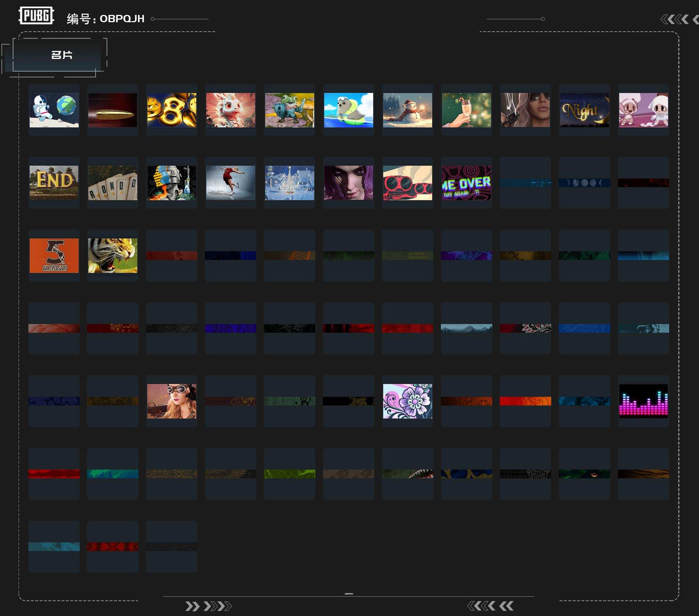Pick the white dragon nameplate
The height and width of the screenshot is (616, 699).
230,110
